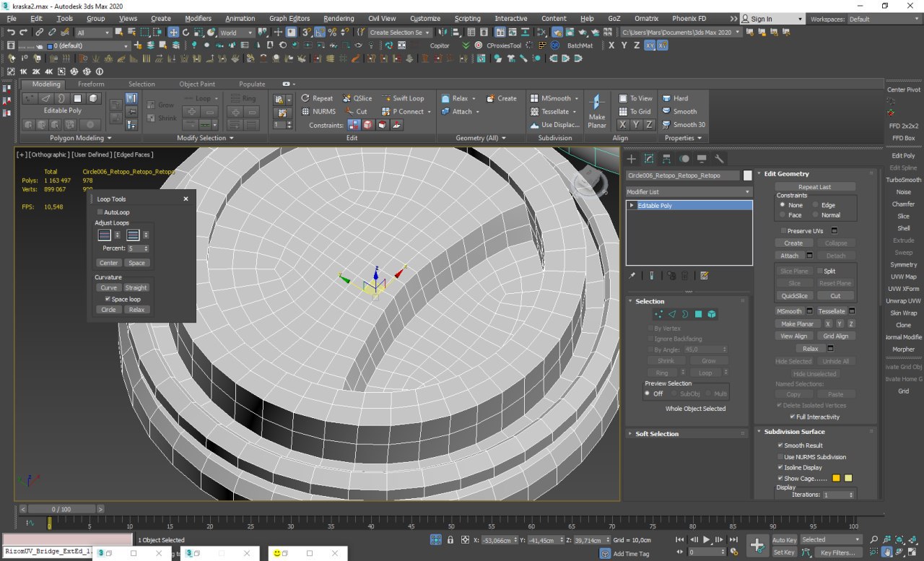
Task: Toggle the Isoline Display checkbox
Action: pyautogui.click(x=780, y=468)
